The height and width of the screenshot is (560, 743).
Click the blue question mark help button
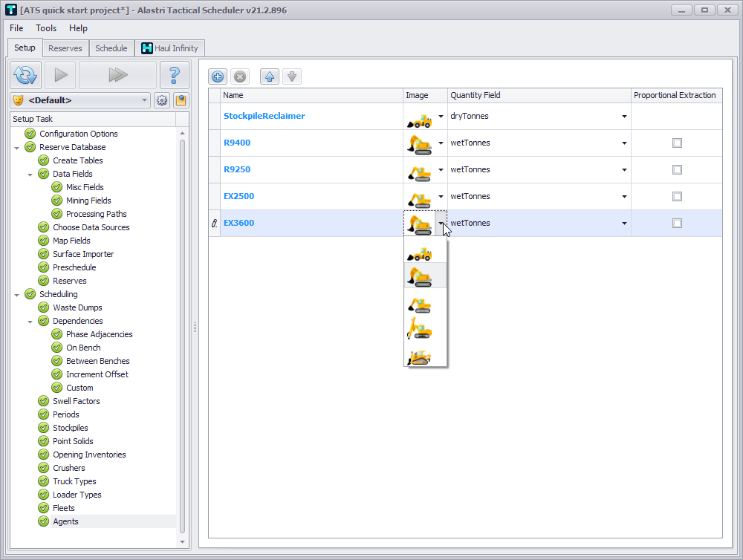175,75
